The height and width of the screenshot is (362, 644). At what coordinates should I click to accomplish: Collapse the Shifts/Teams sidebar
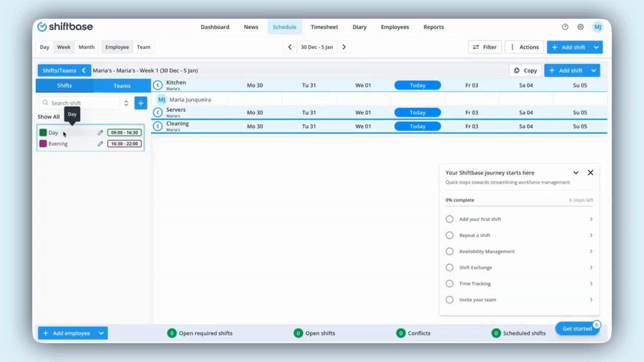click(64, 70)
